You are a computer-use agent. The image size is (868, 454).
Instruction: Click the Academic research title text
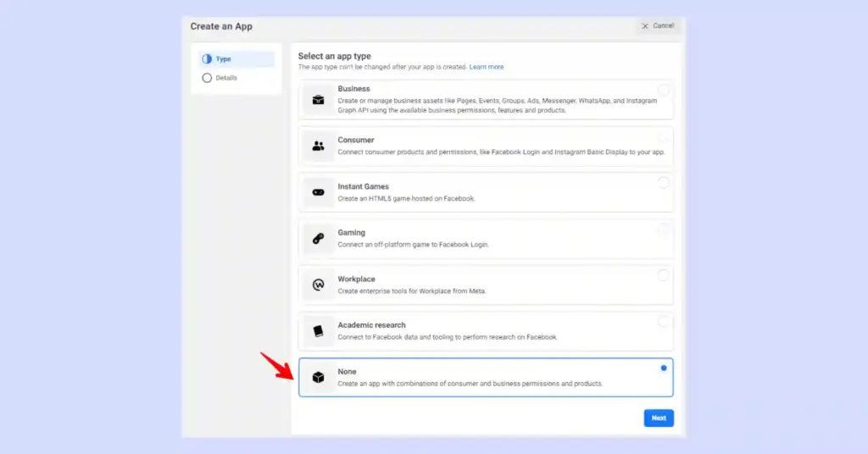pos(371,325)
